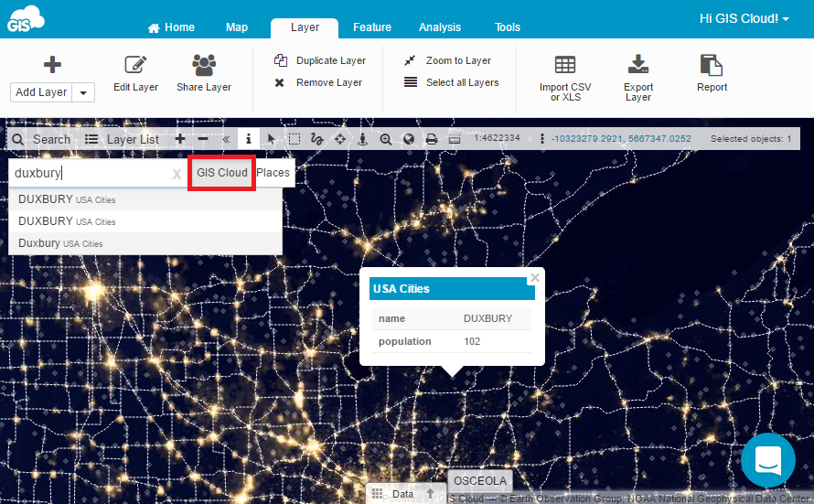This screenshot has width=814, height=504.
Task: Select the rectangle selection tool
Action: point(295,139)
